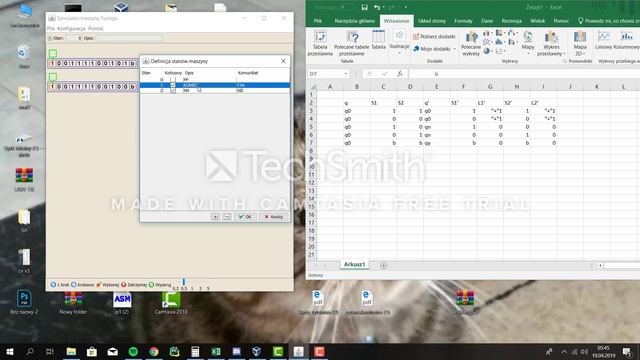
Task: Insert a Kolumnowy sparkline
Action: (x=627, y=40)
